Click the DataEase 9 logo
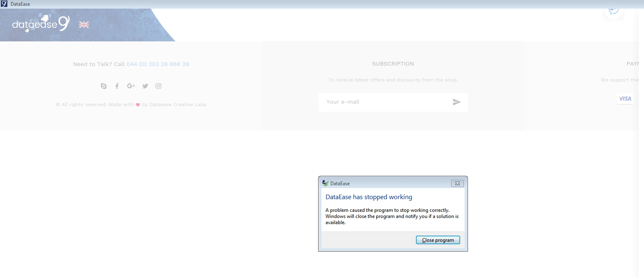Viewport: 644px width, 277px height. 41,24
